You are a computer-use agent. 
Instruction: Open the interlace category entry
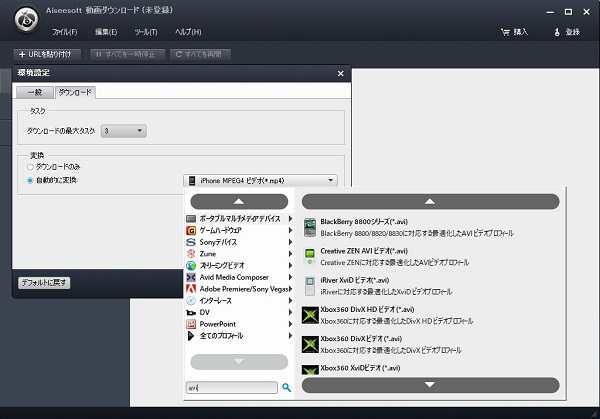(x=239, y=301)
